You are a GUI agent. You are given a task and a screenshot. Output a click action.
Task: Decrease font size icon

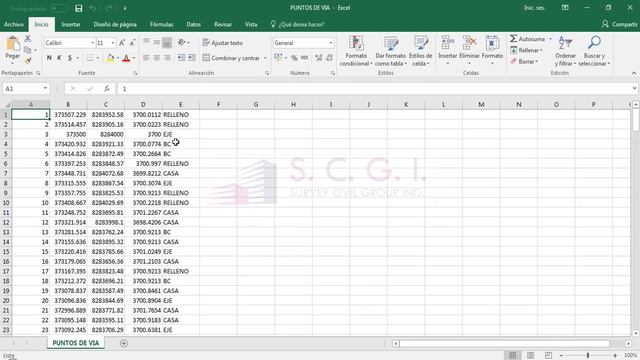click(132, 43)
